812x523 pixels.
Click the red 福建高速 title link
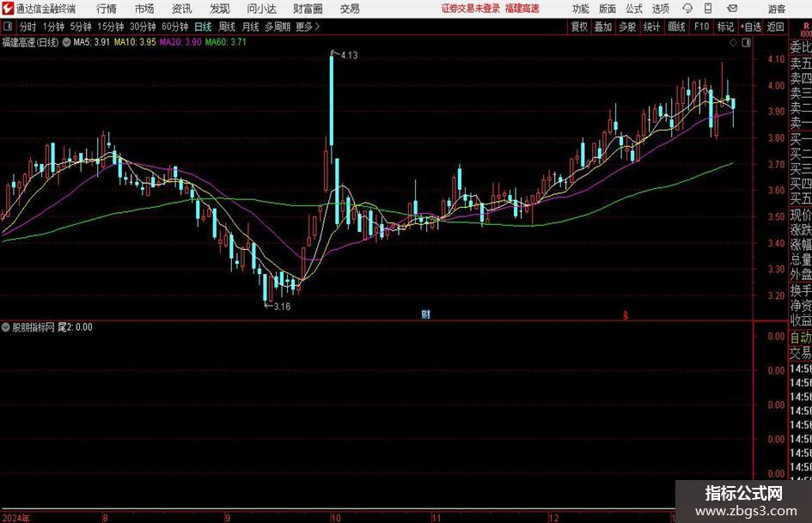click(x=522, y=9)
